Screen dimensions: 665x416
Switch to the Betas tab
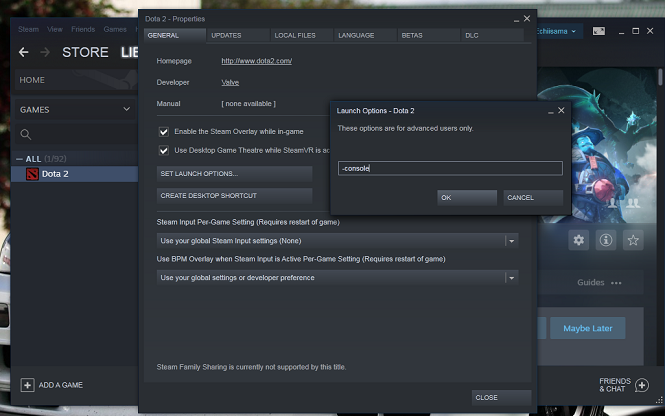coord(429,35)
